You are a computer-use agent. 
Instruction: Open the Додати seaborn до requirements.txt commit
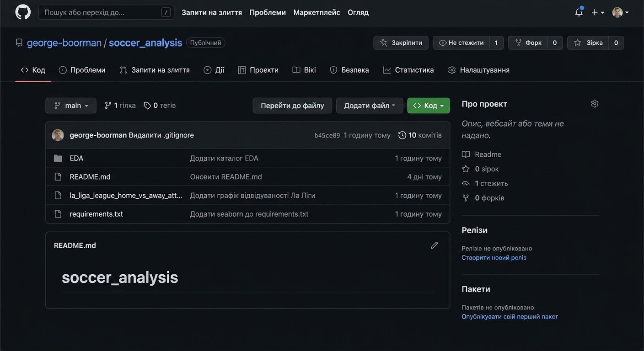(249, 214)
